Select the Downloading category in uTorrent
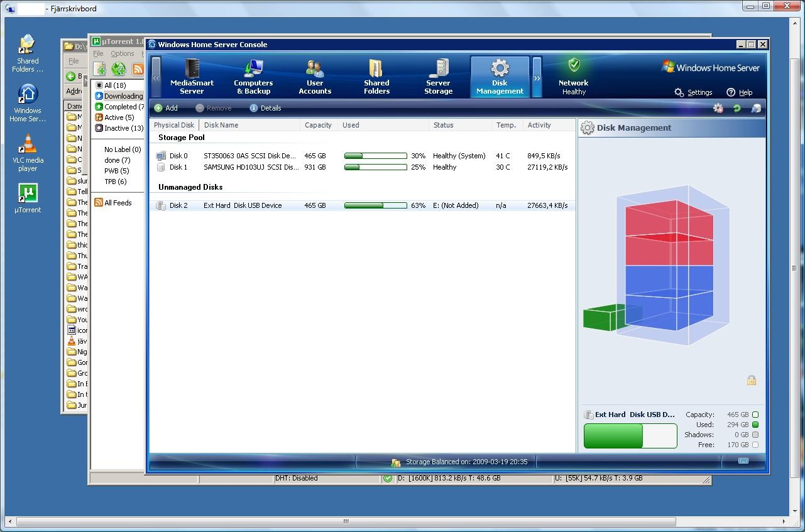805x532 pixels. pos(119,96)
